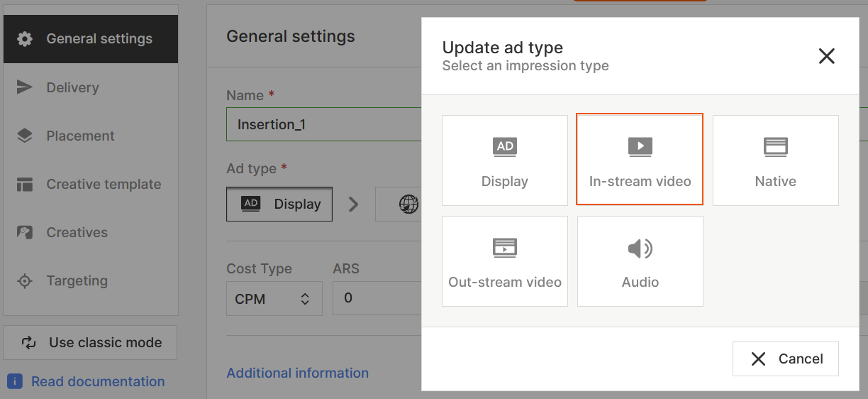The height and width of the screenshot is (399, 868).
Task: Switch to classic mode
Action: 91,343
